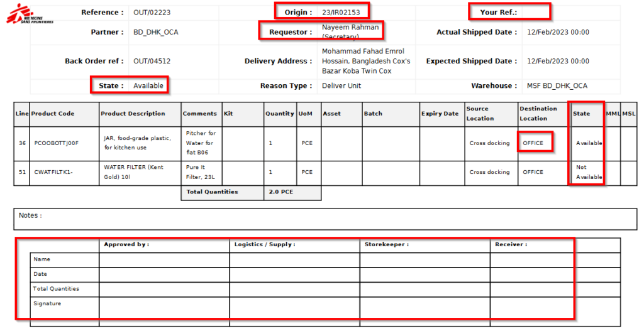Image resolution: width=644 pixels, height=331 pixels.
Task: Click OFFICE destination in line 36
Action: [533, 143]
